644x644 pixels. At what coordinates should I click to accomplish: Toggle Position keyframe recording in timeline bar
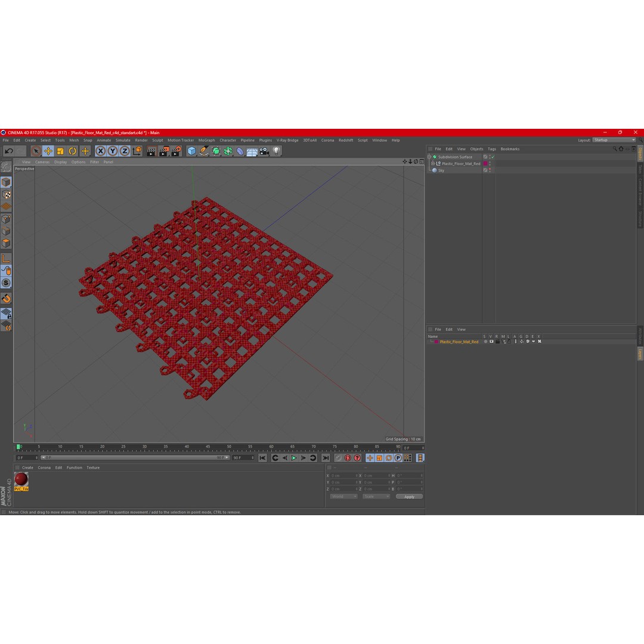tap(370, 457)
